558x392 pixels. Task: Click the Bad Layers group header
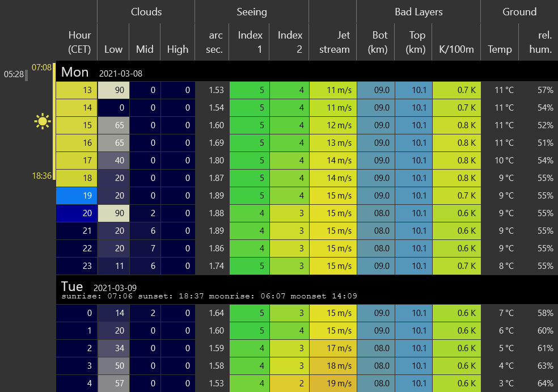pyautogui.click(x=418, y=12)
